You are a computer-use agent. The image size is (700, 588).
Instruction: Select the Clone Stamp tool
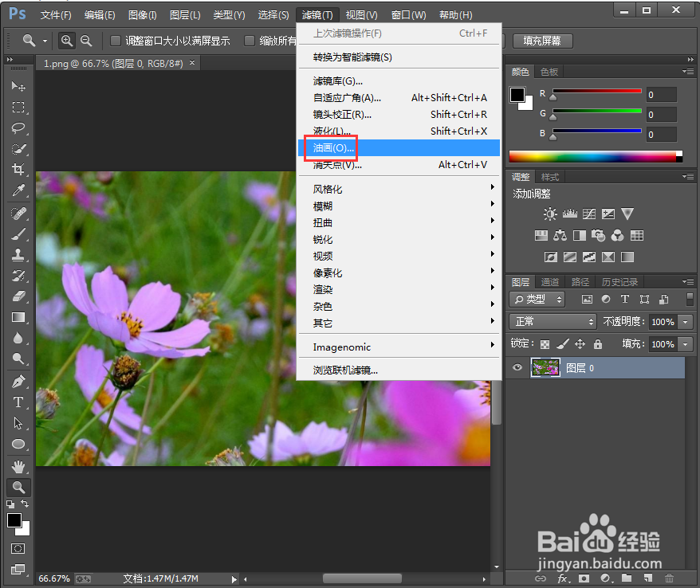click(18, 255)
